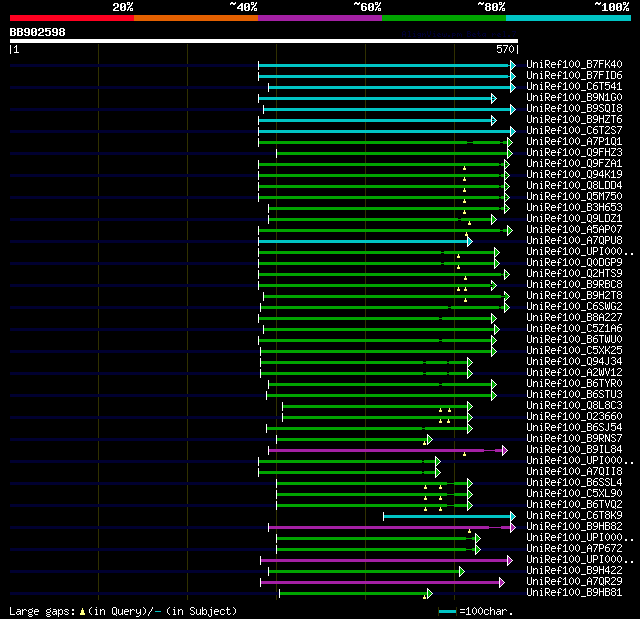This screenshot has width=640, height=619.
Task: Click the cyan ~100% legend color segment
Action: pyautogui.click(x=569, y=18)
